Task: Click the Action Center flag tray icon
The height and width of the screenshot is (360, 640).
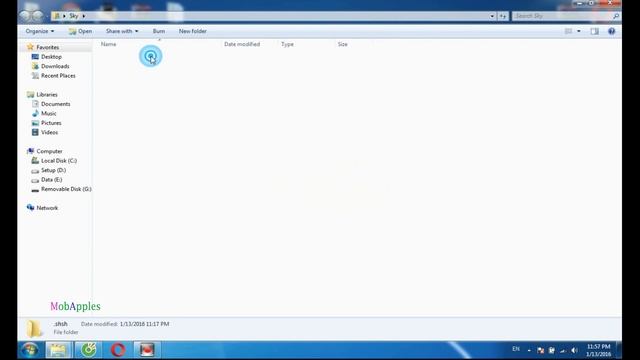Action: click(x=540, y=350)
